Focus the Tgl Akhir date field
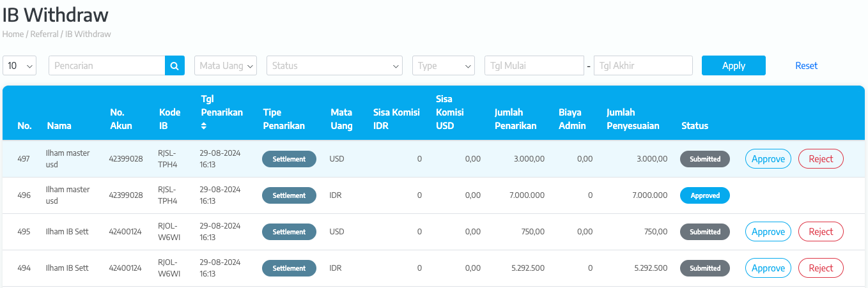The image size is (868, 288). point(642,66)
